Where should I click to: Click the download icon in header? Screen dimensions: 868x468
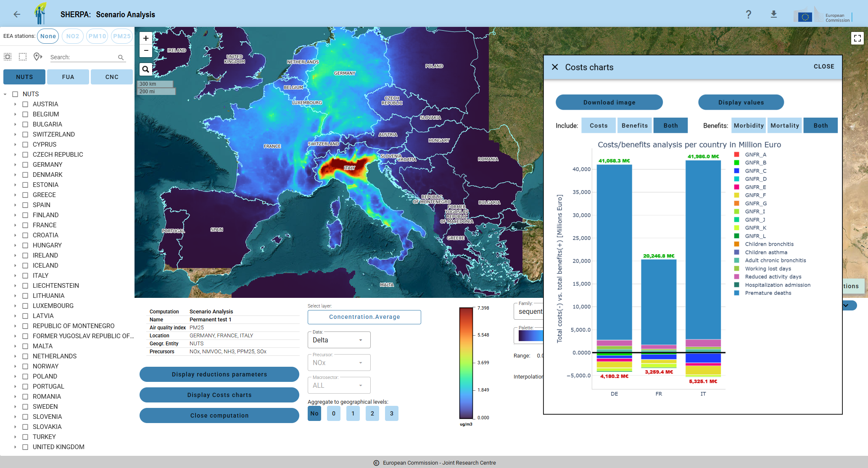click(773, 14)
